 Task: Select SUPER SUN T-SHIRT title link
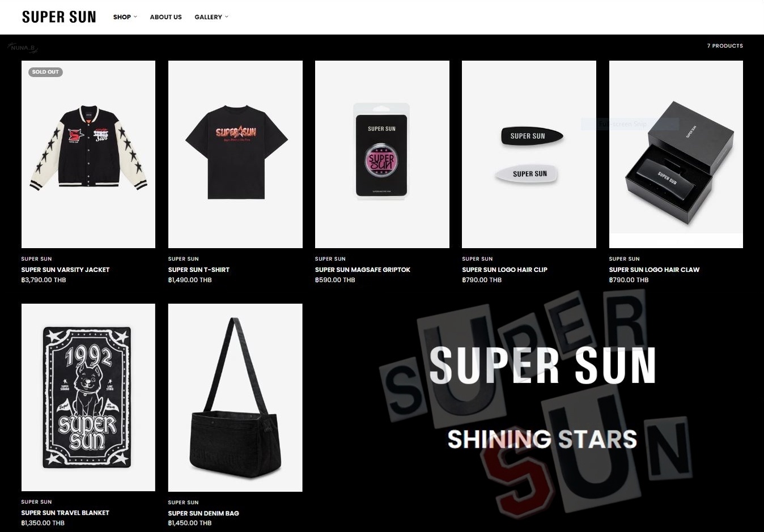point(199,270)
